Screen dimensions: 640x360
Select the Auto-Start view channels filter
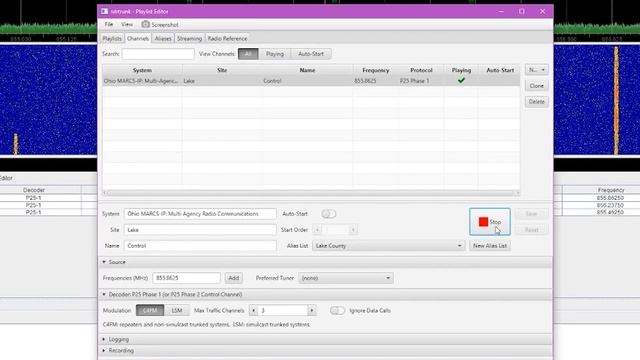(x=311, y=54)
